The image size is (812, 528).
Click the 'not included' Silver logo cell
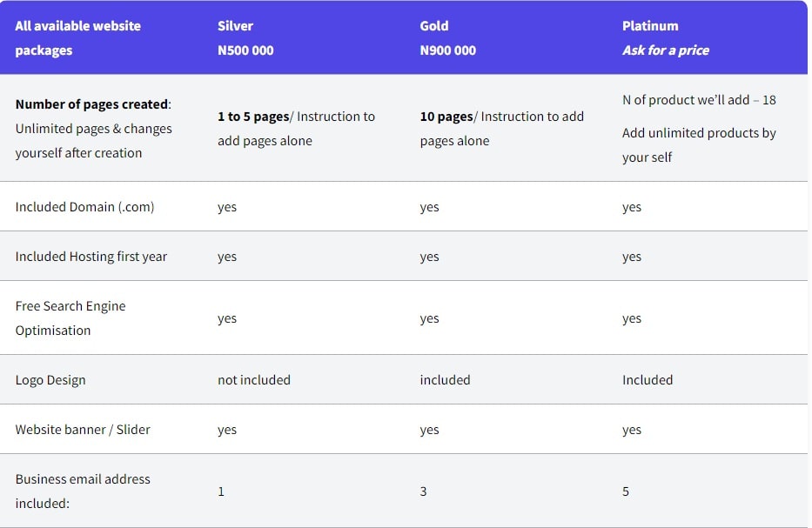pyautogui.click(x=254, y=380)
